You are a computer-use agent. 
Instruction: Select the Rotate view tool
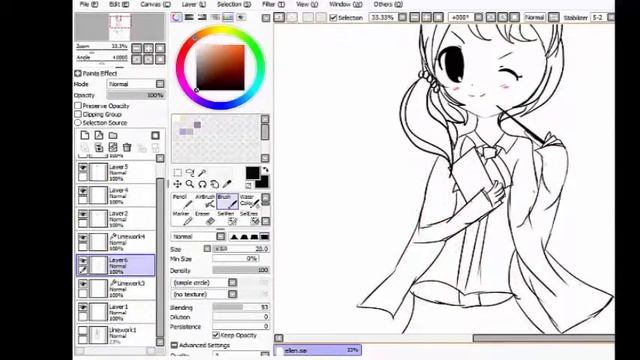202,184
